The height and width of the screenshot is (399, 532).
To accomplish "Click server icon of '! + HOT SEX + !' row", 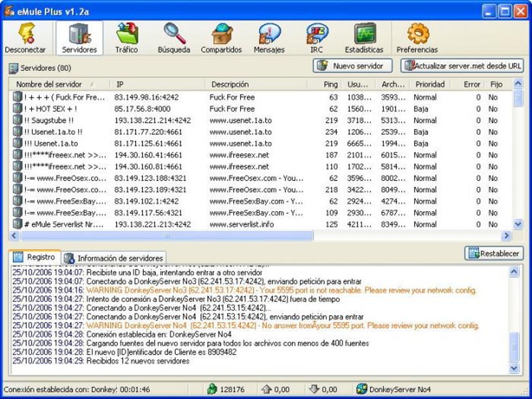I will click(x=17, y=108).
